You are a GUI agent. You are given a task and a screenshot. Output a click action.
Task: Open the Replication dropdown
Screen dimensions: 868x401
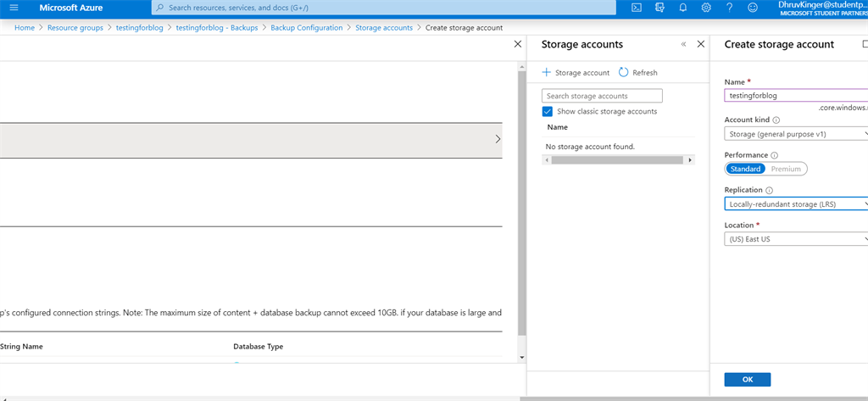pyautogui.click(x=796, y=203)
